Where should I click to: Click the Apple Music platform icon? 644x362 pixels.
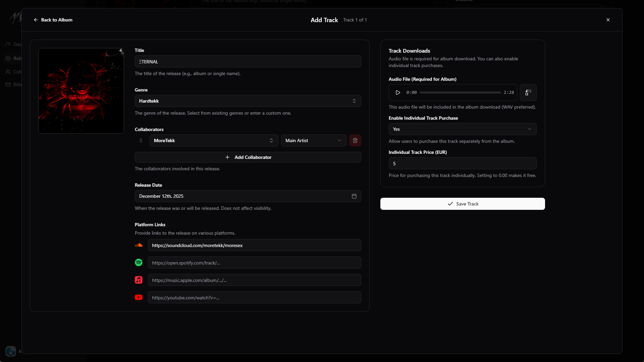click(x=139, y=280)
